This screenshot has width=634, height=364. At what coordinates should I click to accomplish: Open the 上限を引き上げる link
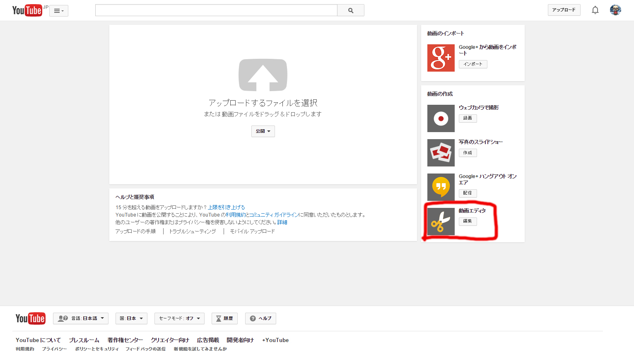point(227,207)
